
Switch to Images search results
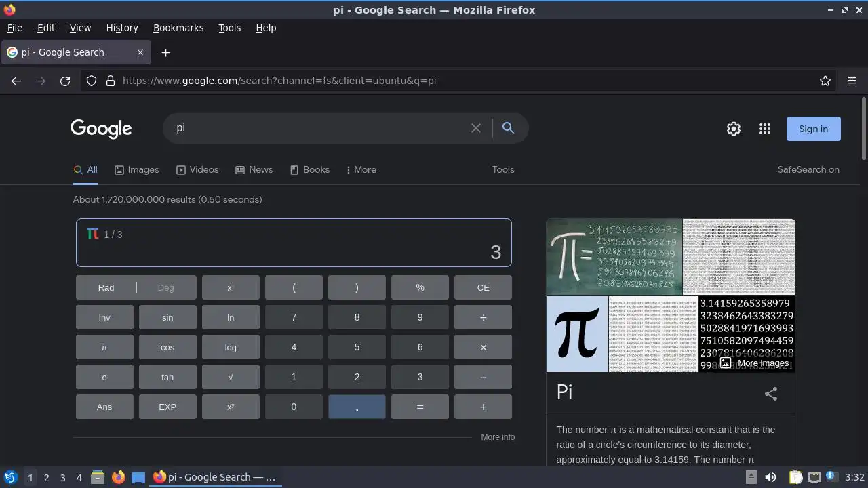click(136, 170)
